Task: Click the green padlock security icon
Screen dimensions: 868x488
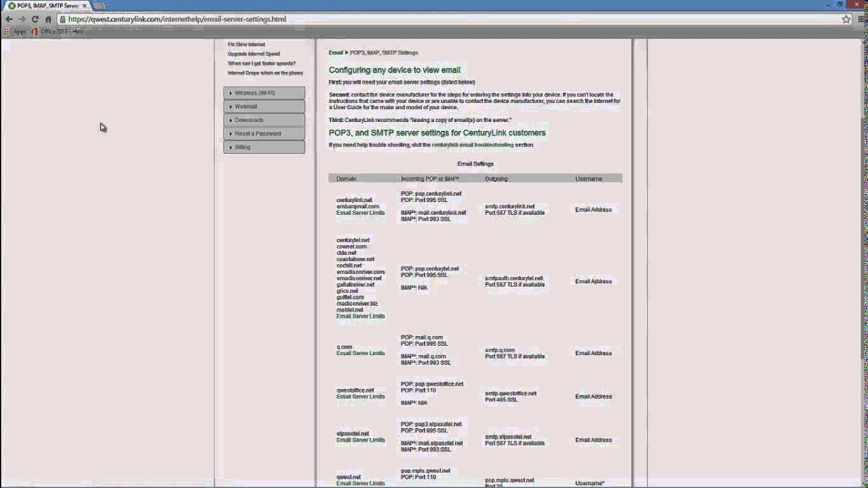Action: click(62, 19)
